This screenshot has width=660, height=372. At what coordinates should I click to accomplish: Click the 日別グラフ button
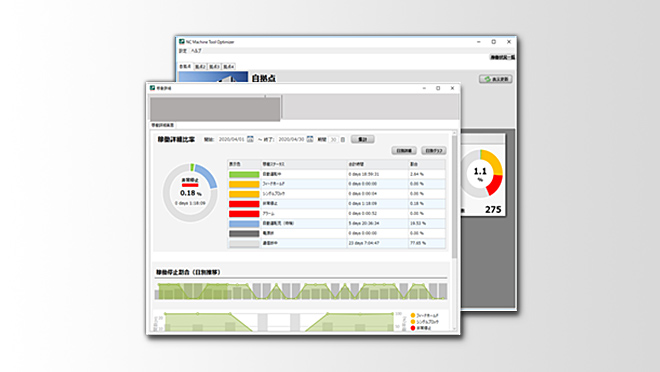pos(434,150)
